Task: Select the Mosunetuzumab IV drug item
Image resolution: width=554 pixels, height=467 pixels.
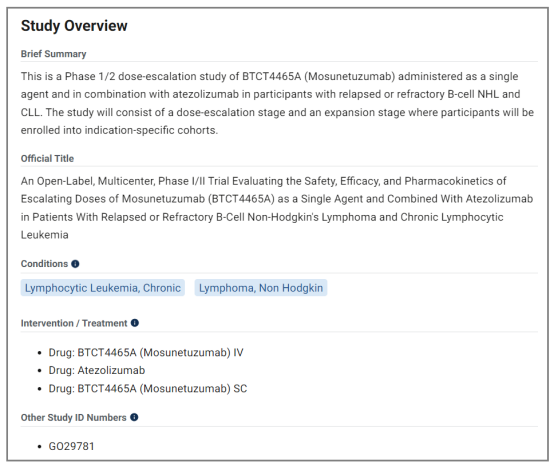Action: pyautogui.click(x=146, y=353)
